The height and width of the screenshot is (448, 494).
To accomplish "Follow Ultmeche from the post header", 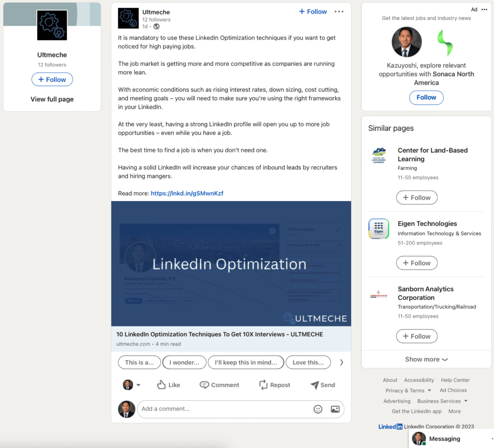I will click(313, 12).
